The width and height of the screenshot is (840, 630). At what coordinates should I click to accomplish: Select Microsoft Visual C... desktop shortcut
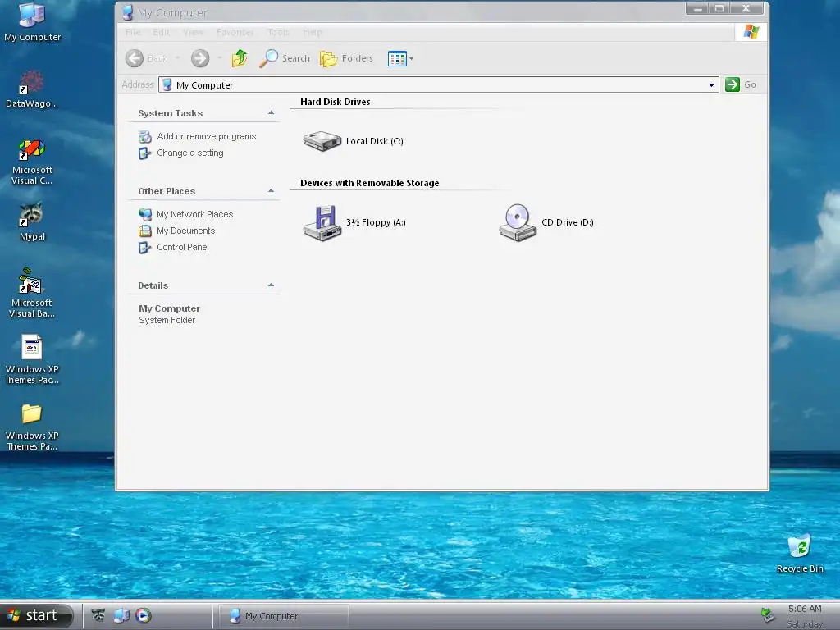tap(32, 162)
